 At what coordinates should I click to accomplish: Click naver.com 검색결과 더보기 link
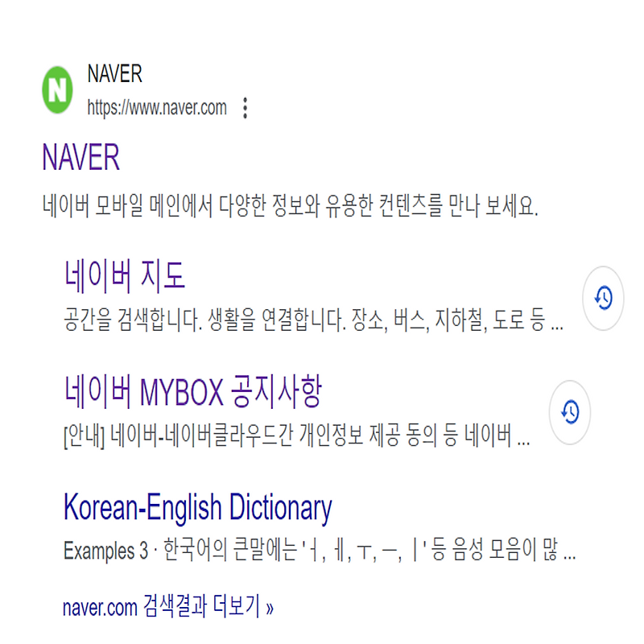[x=168, y=606]
